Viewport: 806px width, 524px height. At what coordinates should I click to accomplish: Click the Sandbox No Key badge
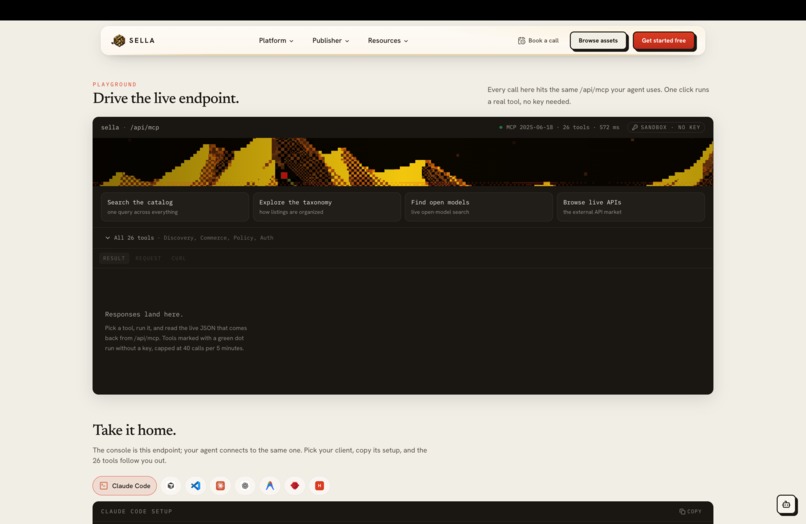pyautogui.click(x=666, y=127)
